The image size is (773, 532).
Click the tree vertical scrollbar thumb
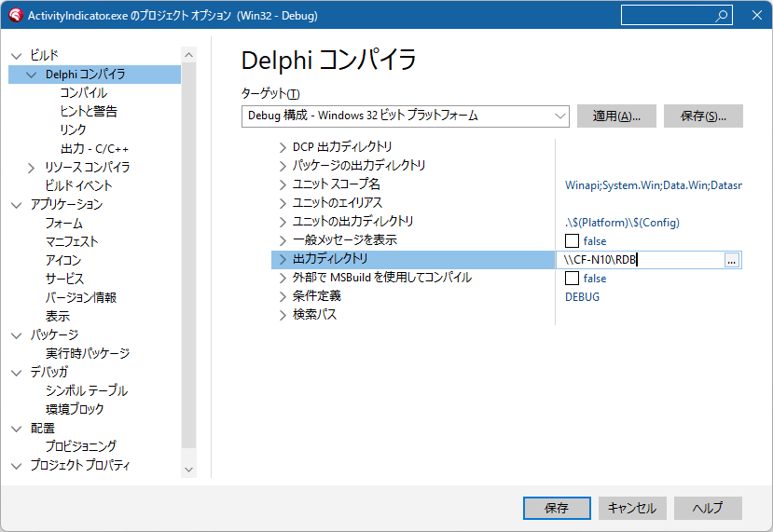point(188,255)
